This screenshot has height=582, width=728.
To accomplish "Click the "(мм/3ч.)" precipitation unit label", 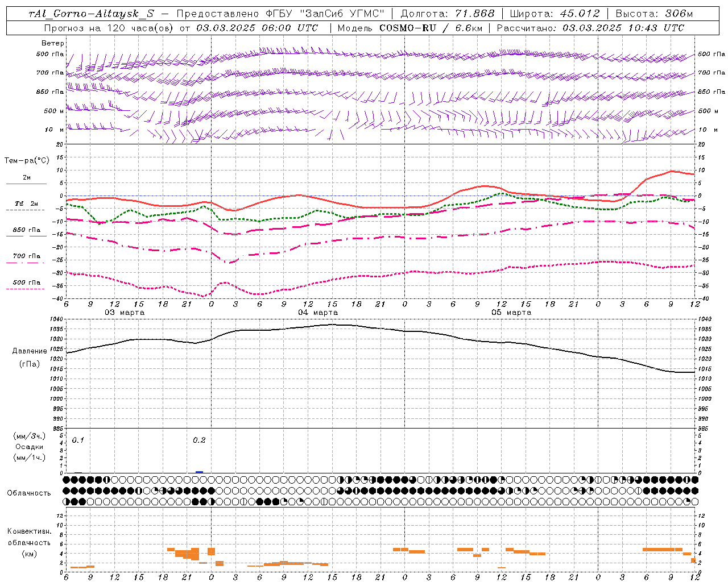I will click(30, 435).
